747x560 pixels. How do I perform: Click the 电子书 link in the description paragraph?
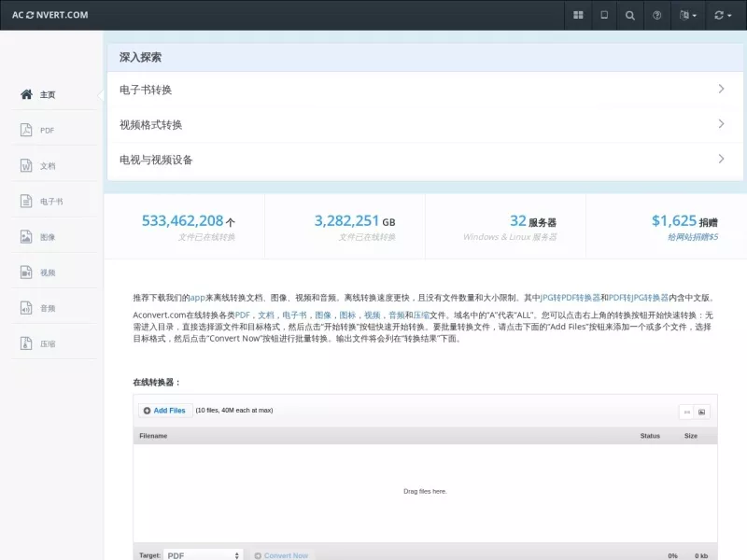click(x=294, y=315)
